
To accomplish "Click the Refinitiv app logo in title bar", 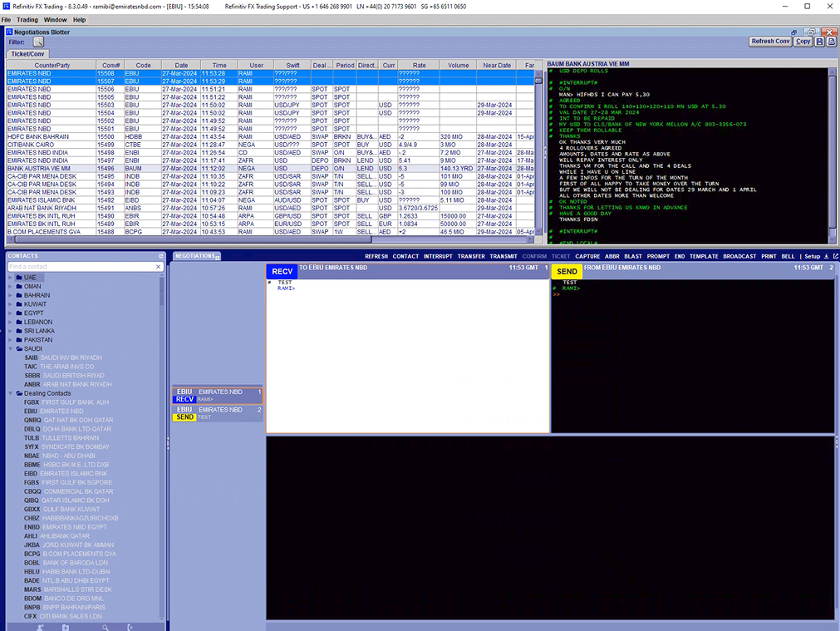I will [x=7, y=7].
